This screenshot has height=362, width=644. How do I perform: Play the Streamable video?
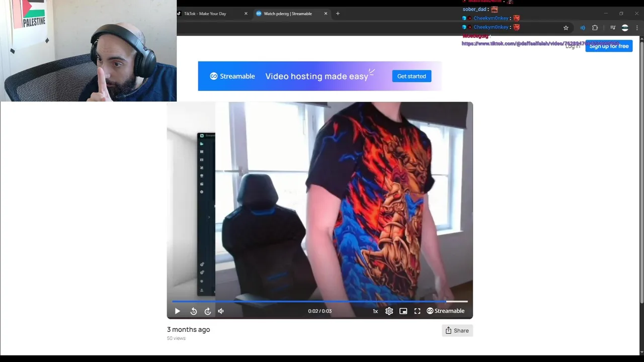177,311
